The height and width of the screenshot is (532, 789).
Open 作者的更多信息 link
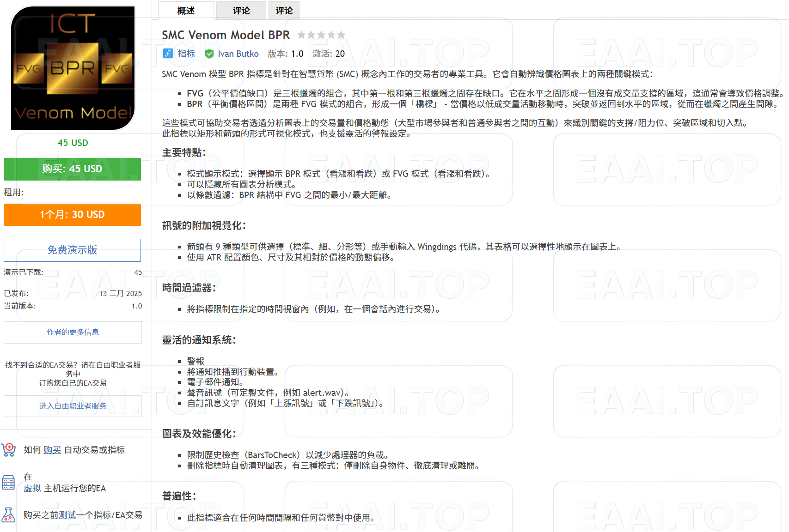coord(73,332)
